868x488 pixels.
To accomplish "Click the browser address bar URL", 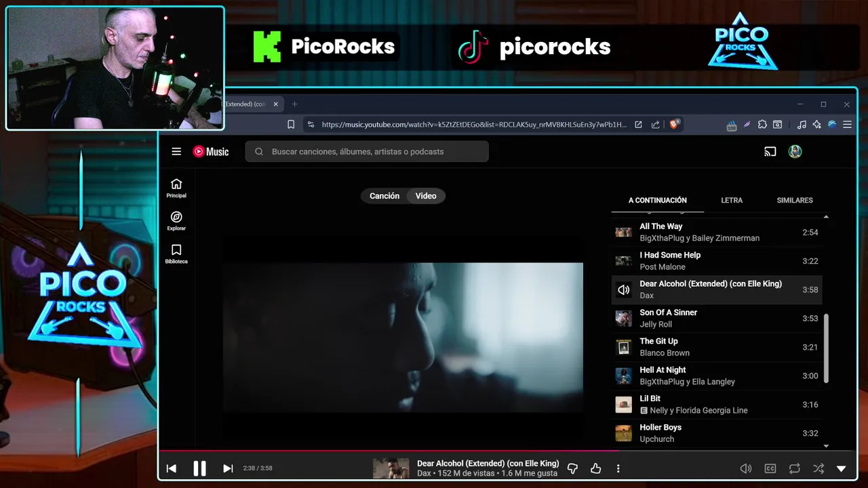I will (473, 125).
